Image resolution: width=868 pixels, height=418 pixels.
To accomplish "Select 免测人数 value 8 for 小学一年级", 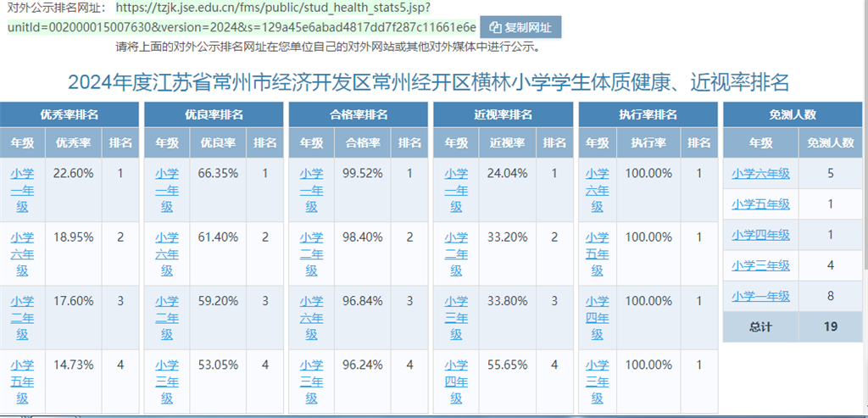I will (831, 296).
